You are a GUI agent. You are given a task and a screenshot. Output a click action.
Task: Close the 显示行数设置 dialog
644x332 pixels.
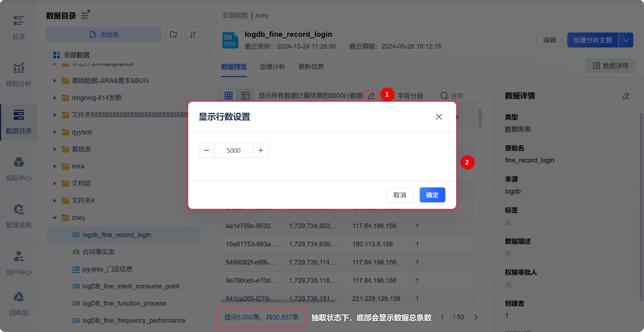(439, 117)
